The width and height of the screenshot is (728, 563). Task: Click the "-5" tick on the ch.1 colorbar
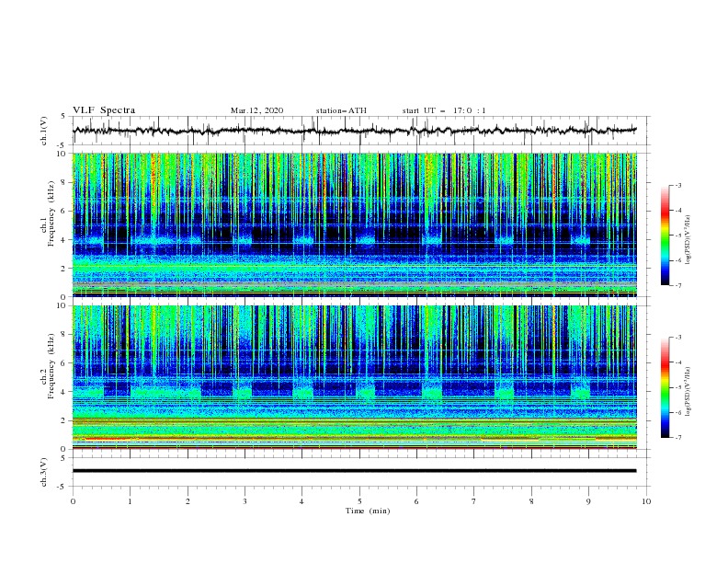[x=677, y=236]
